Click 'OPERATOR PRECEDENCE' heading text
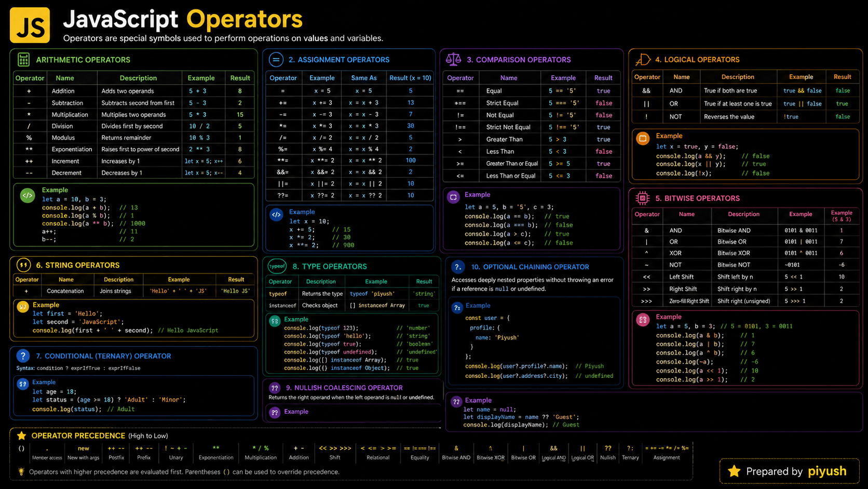Image resolution: width=868 pixels, height=489 pixels. [x=78, y=435]
